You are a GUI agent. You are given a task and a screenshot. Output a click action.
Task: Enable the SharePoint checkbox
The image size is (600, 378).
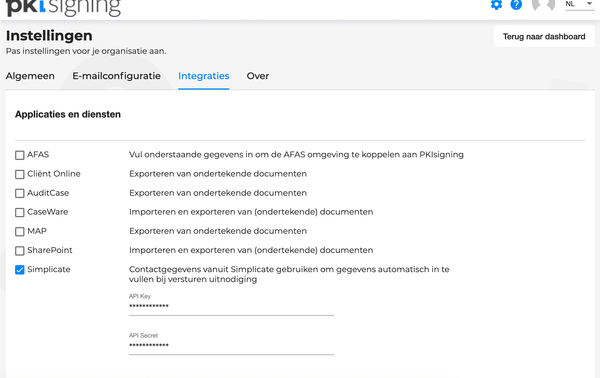tap(20, 251)
